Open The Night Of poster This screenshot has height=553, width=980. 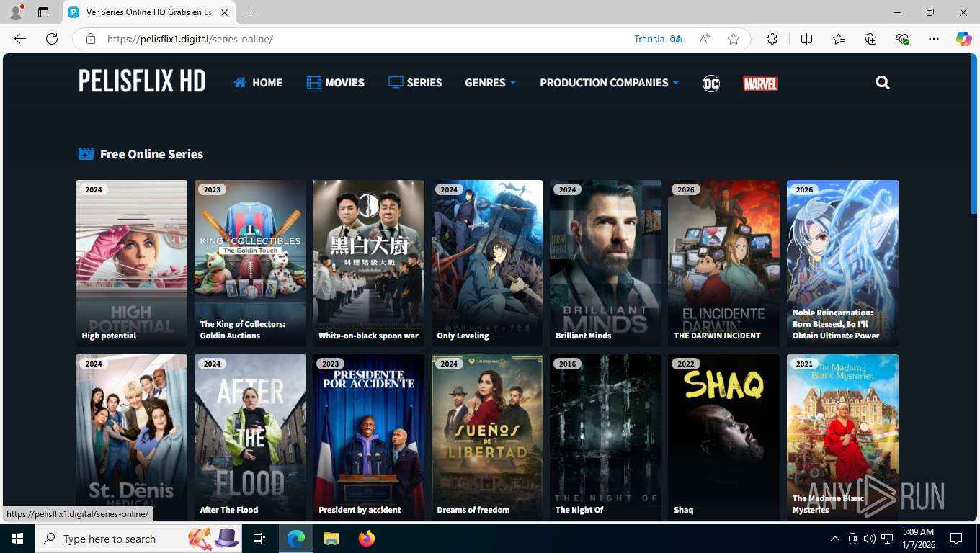click(x=605, y=438)
